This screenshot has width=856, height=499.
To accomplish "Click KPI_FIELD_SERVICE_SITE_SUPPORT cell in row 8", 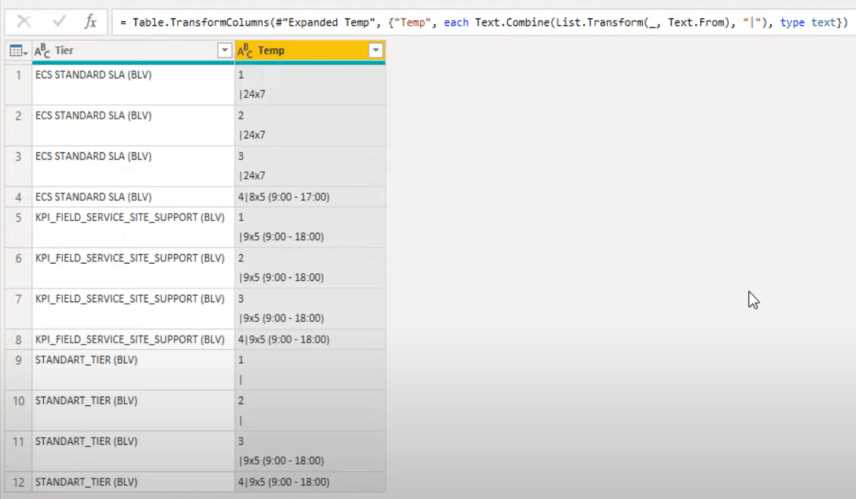I will pyautogui.click(x=133, y=340).
